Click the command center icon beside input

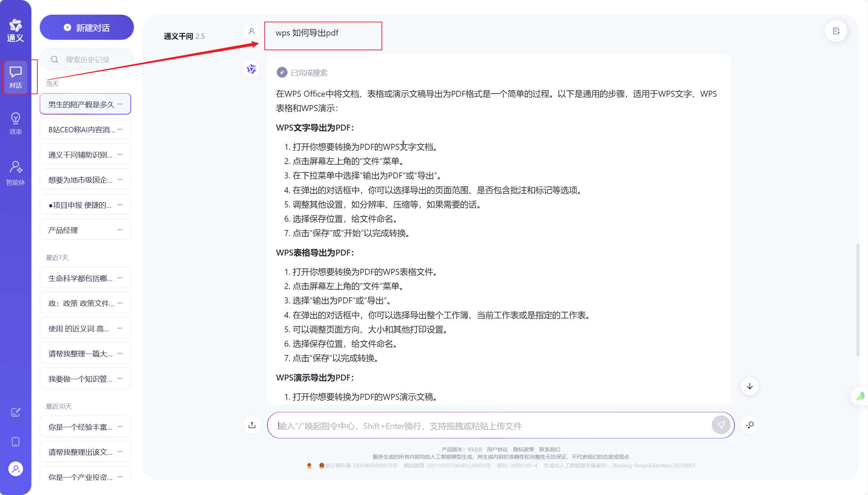pos(750,425)
